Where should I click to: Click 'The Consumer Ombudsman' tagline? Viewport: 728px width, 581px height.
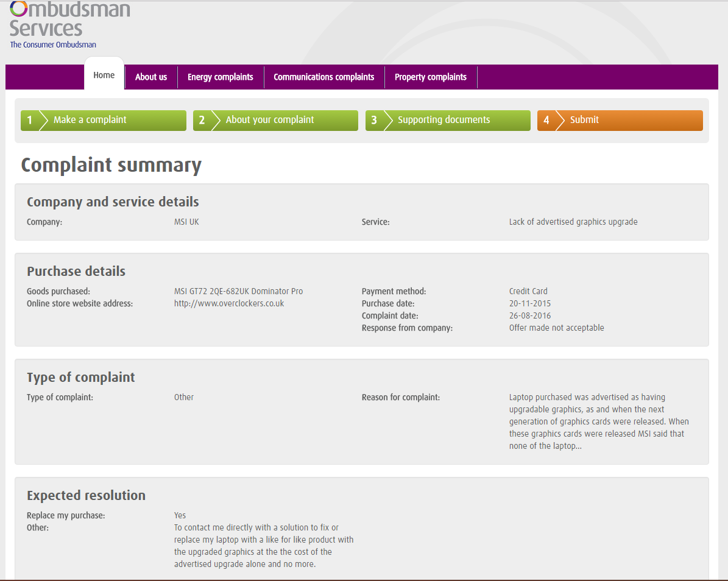pyautogui.click(x=54, y=45)
